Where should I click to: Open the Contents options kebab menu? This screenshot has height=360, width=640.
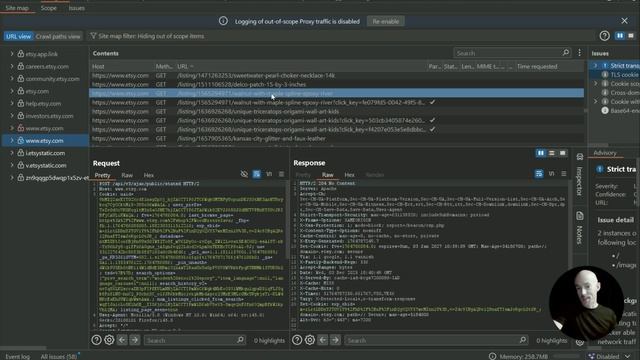click(580, 53)
